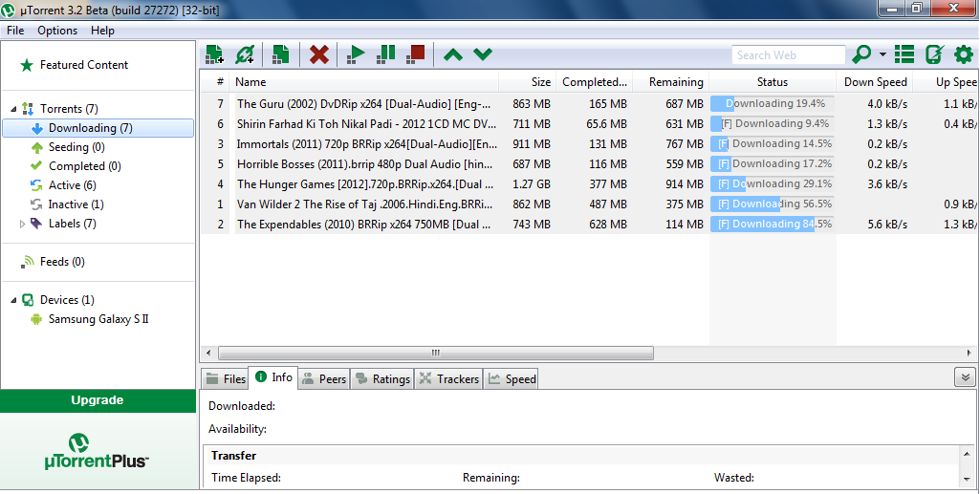Screen dimensions: 980x494
Task: Select the Downloading (7) category
Action: pos(98,128)
